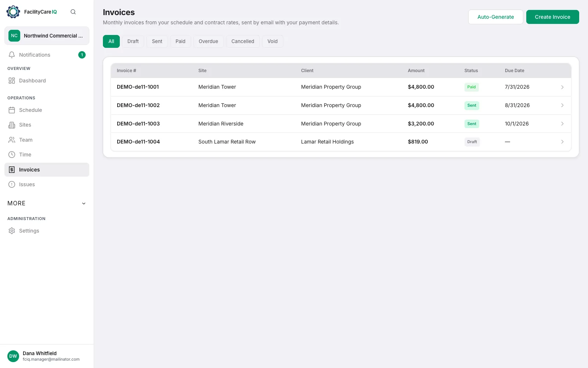Go to the Dashboard page
588x368 pixels.
click(47, 81)
